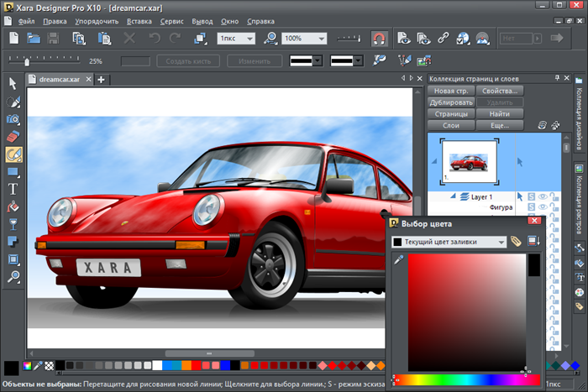
Task: Toggle visibility eye for Layer 1
Action: (x=543, y=196)
